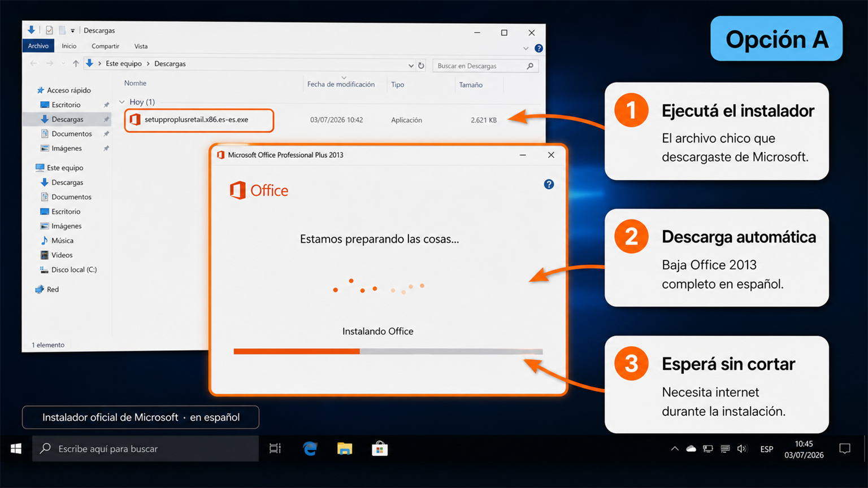The image size is (868, 488).
Task: Click the 1 elemento status bar text
Action: 48,345
